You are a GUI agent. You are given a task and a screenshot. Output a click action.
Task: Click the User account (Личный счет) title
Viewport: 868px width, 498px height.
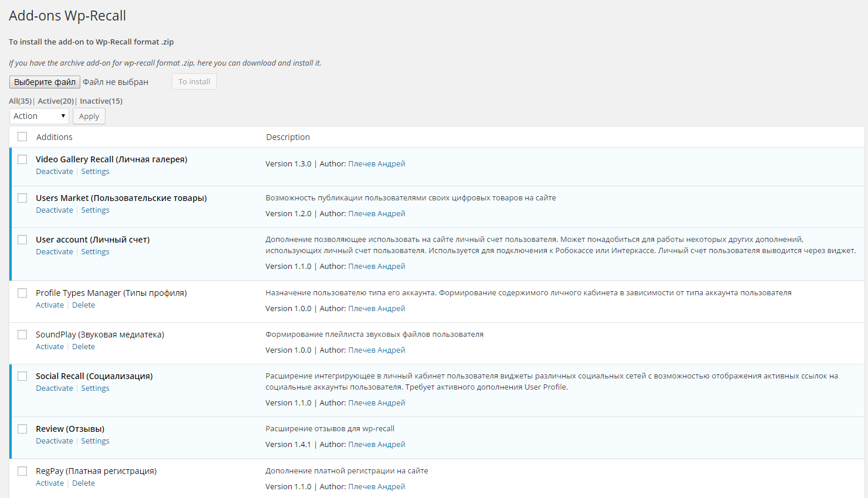click(93, 240)
